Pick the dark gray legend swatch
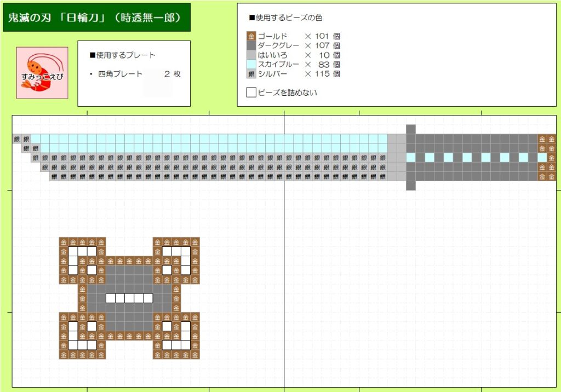Screen dimensions: 561x392 pos(251,45)
